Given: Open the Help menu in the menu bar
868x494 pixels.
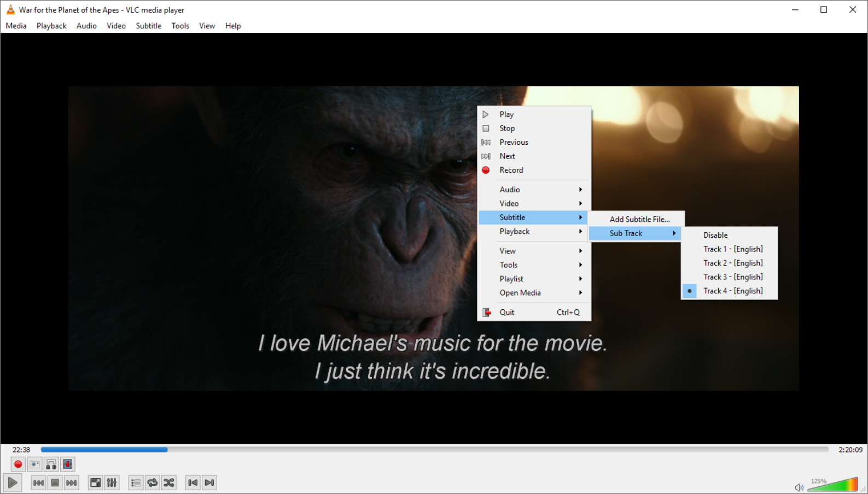Looking at the screenshot, I should [233, 26].
